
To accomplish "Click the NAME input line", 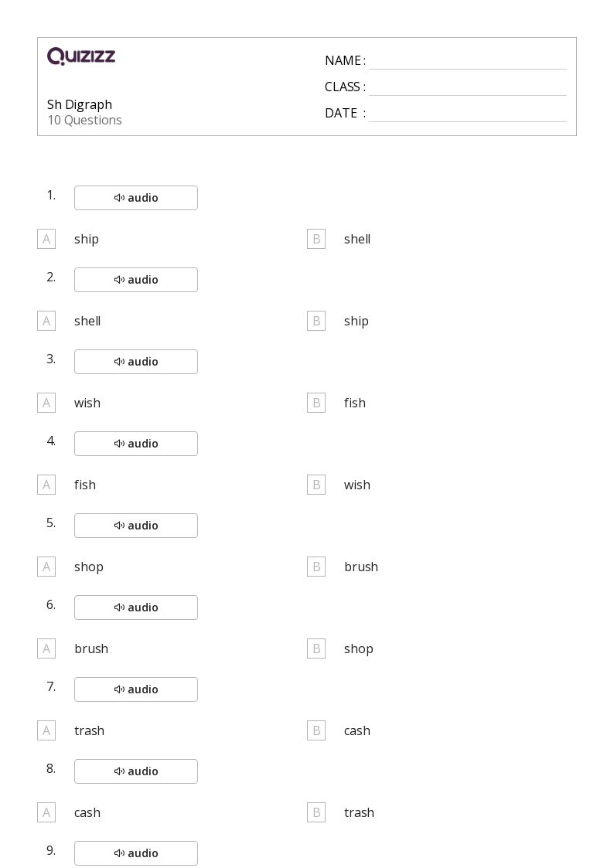I will pos(467,61).
